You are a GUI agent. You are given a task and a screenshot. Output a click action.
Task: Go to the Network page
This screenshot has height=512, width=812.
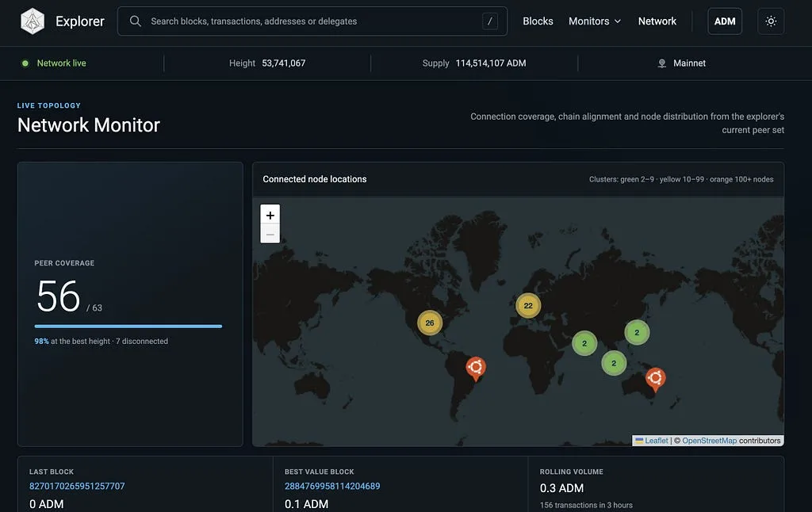[657, 21]
